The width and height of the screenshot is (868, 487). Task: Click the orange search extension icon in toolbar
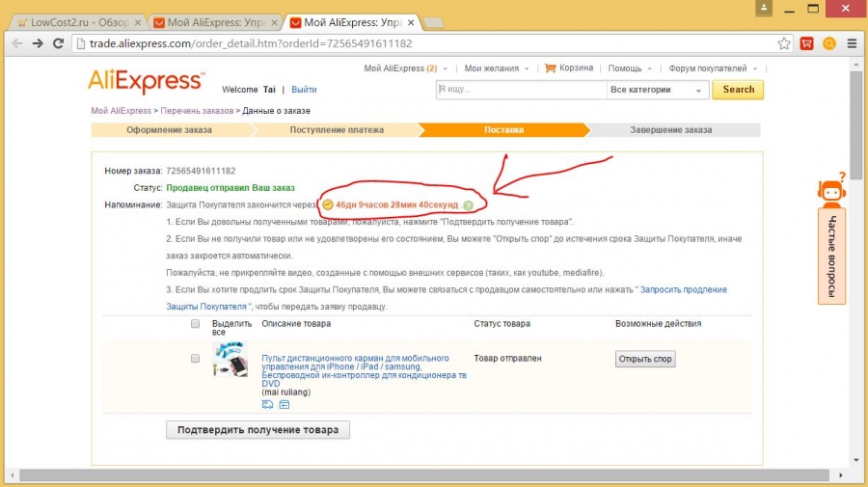click(x=828, y=43)
